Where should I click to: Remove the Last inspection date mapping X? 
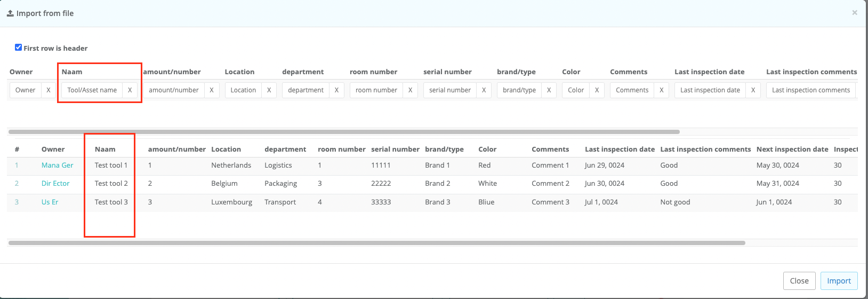click(x=753, y=90)
